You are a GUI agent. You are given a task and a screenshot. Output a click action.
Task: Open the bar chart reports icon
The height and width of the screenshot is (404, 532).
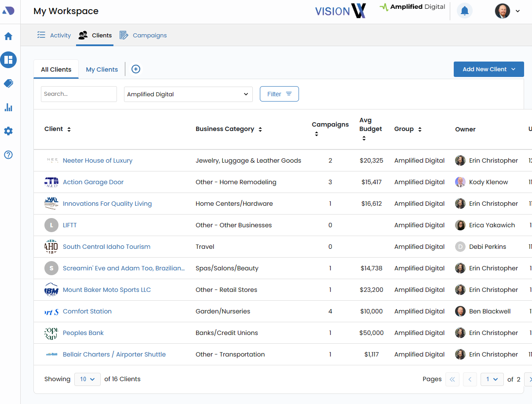click(x=8, y=107)
